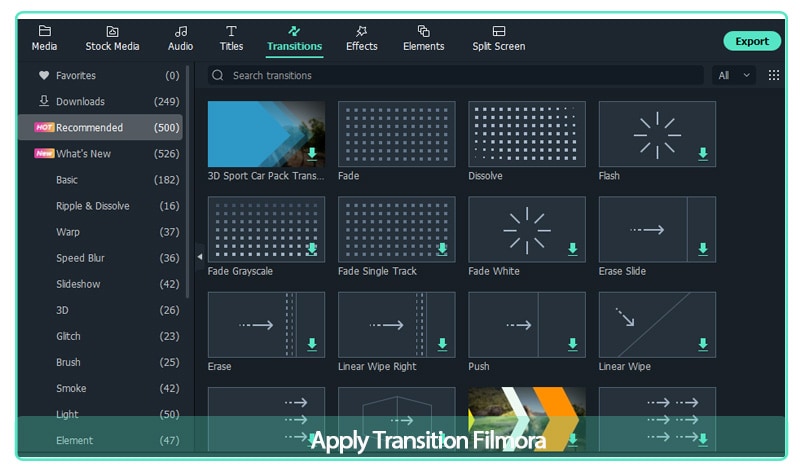The height and width of the screenshot is (472, 800).
Task: Switch to the Audio tab
Action: pyautogui.click(x=181, y=39)
